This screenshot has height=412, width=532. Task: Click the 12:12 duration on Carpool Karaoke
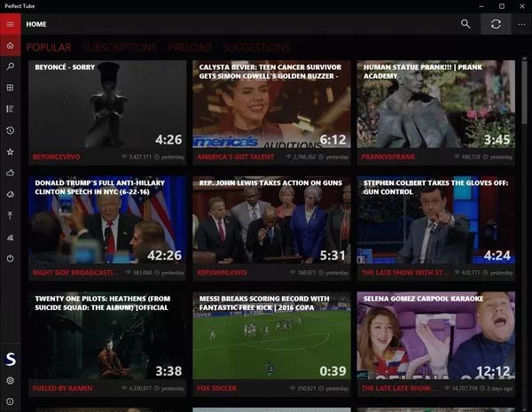(x=493, y=371)
